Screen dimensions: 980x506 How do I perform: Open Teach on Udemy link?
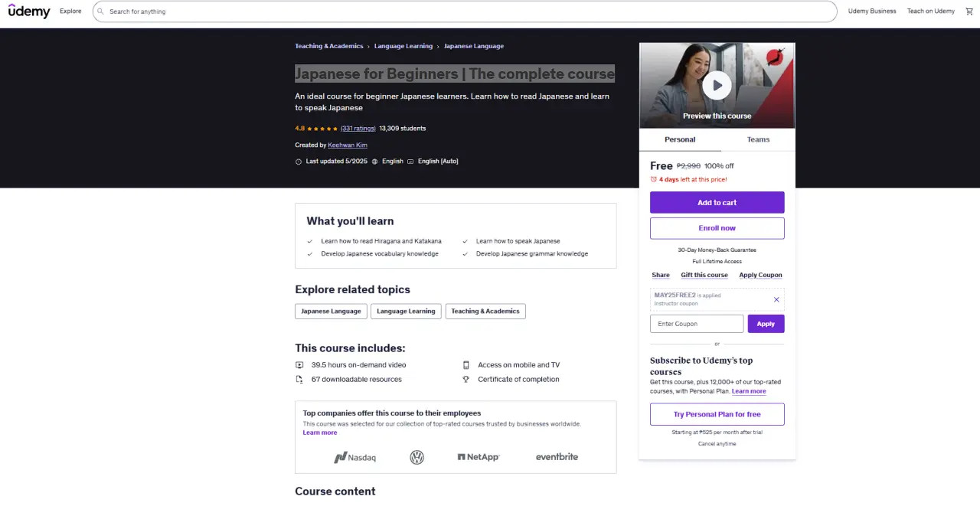coord(931,11)
